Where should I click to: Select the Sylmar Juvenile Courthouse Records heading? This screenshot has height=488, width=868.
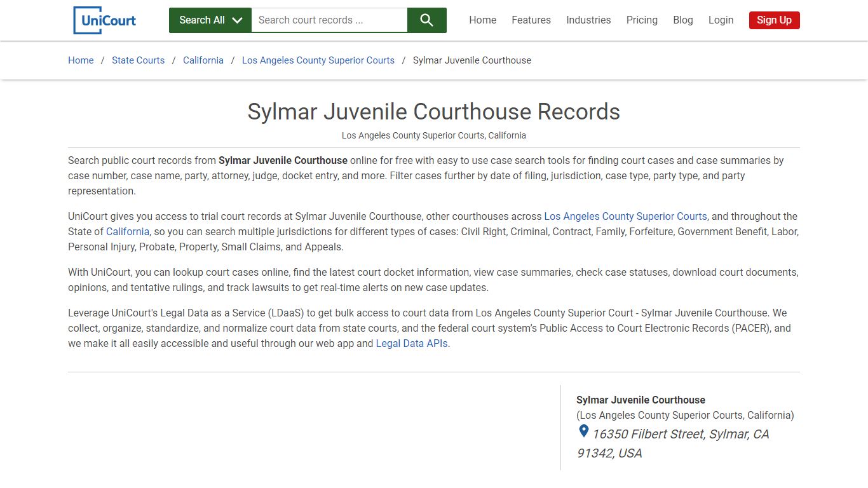434,112
